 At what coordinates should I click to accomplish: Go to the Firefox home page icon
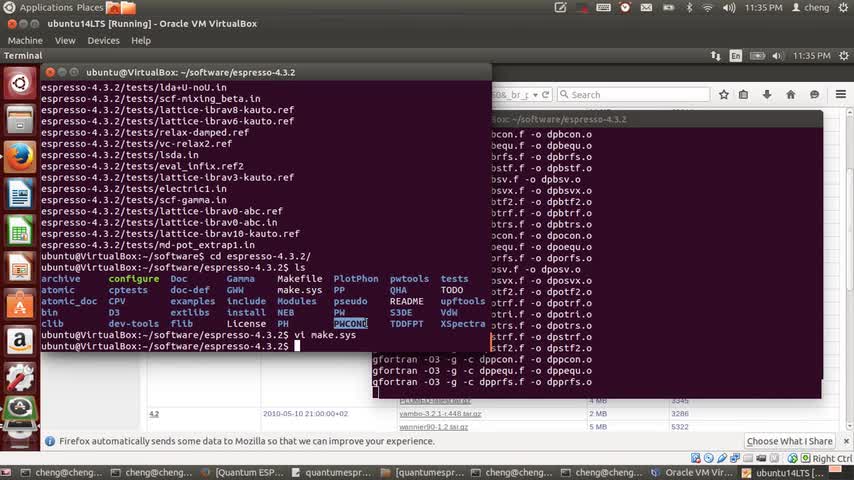coord(791,95)
